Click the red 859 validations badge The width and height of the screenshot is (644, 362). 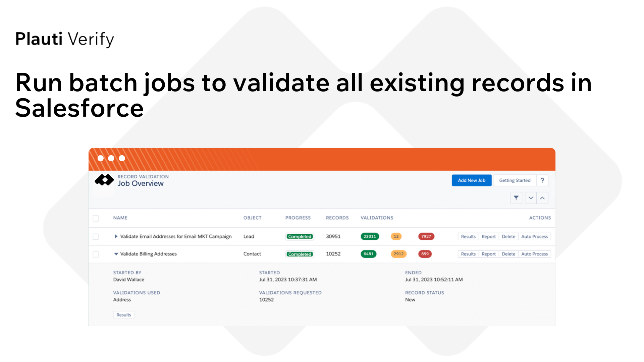[x=425, y=254]
